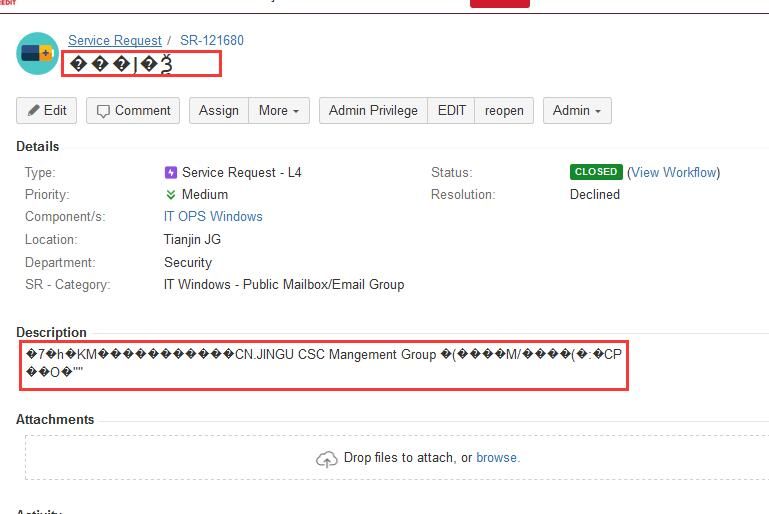Open the View Workflow link
This screenshot has height=514, width=769.
coord(673,172)
